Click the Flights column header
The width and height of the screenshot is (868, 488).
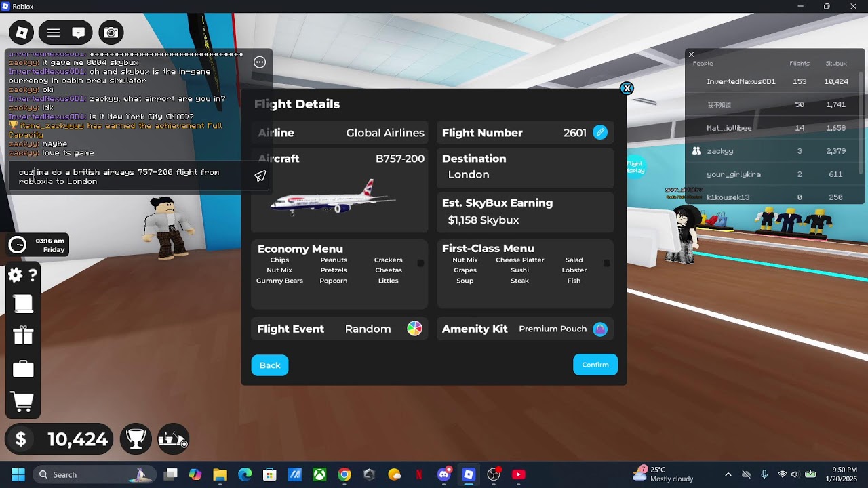(800, 64)
